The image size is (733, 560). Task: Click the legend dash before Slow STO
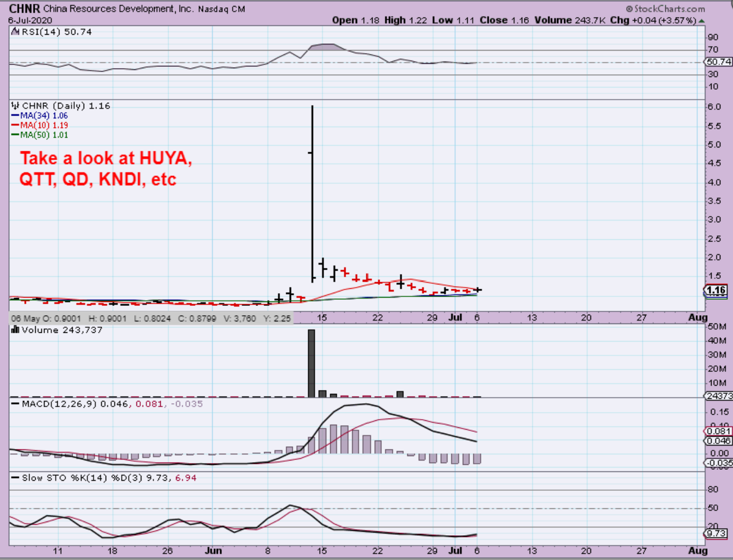(15, 478)
